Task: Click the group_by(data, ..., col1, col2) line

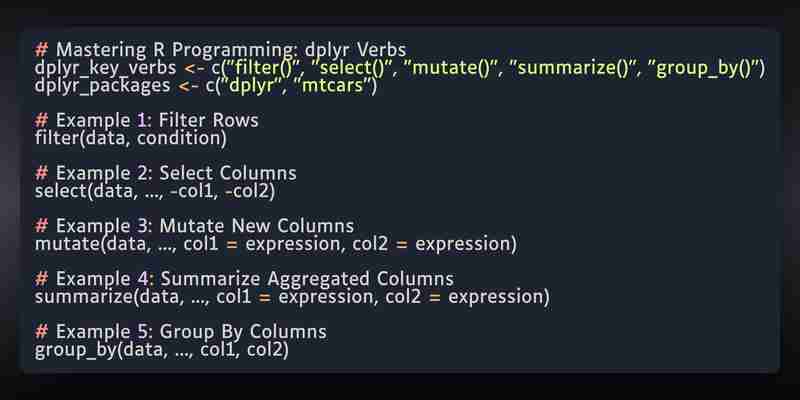Action: pos(162,350)
